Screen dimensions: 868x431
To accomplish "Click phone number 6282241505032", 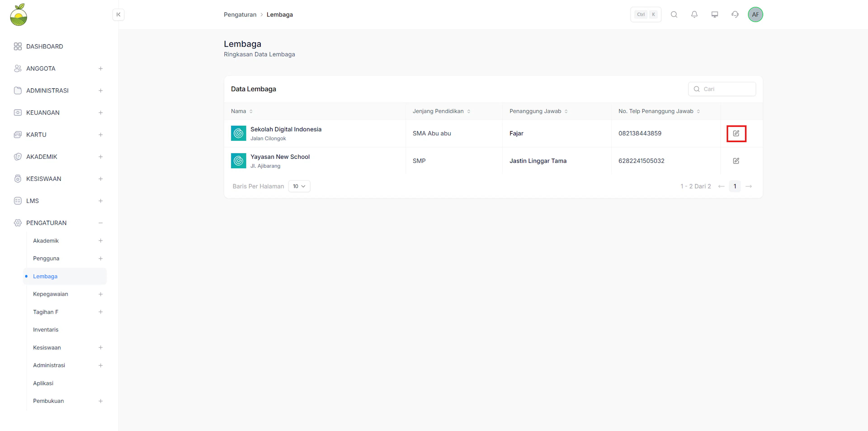I will pyautogui.click(x=641, y=161).
